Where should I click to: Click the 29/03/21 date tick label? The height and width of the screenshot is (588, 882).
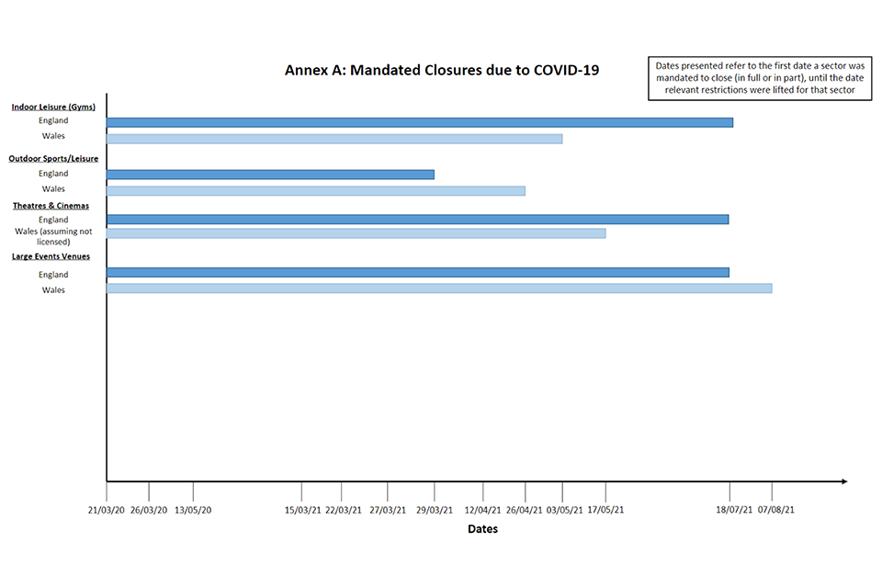[x=434, y=510]
